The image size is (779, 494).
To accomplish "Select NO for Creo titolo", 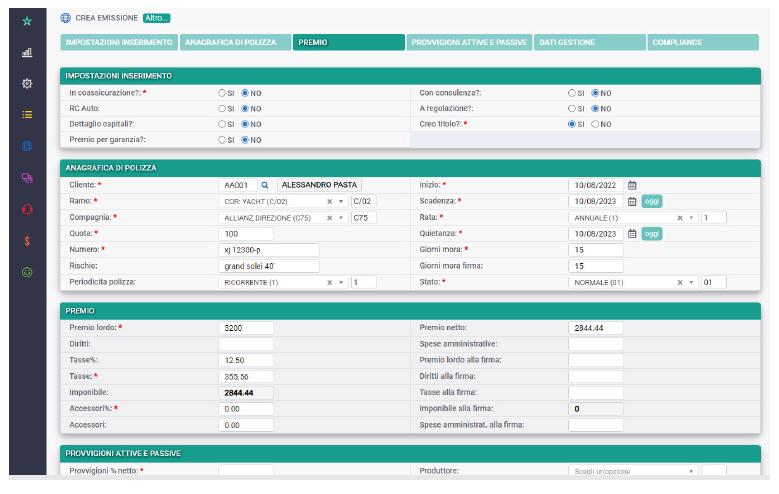I will click(x=595, y=124).
